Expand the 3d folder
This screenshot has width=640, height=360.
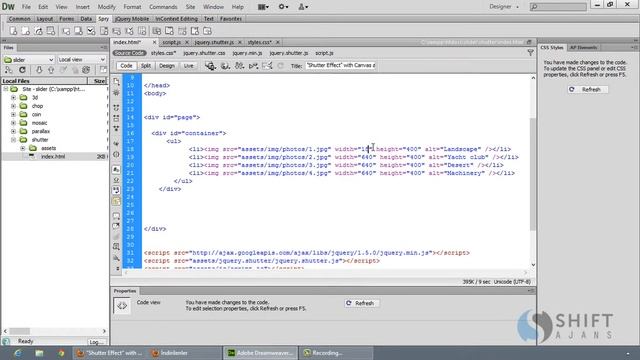pos(13,98)
